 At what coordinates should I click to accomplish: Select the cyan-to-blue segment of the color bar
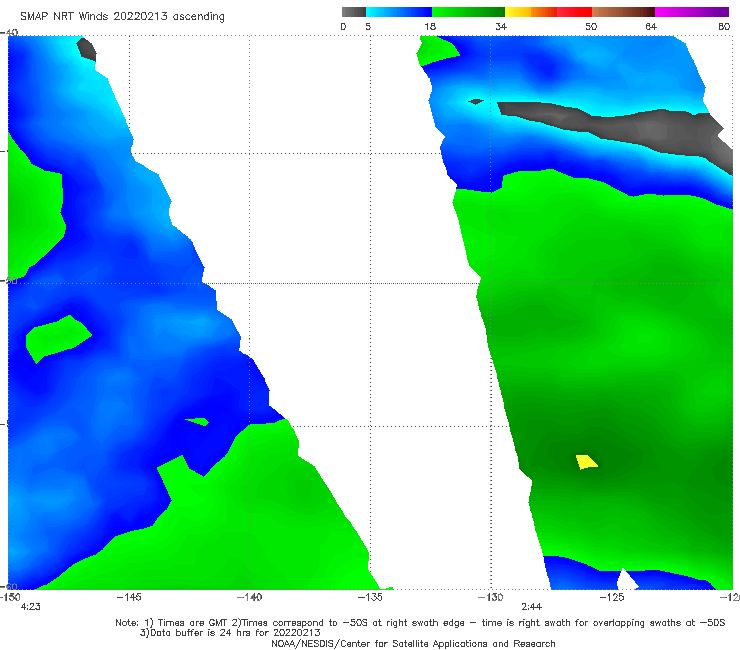coord(399,12)
